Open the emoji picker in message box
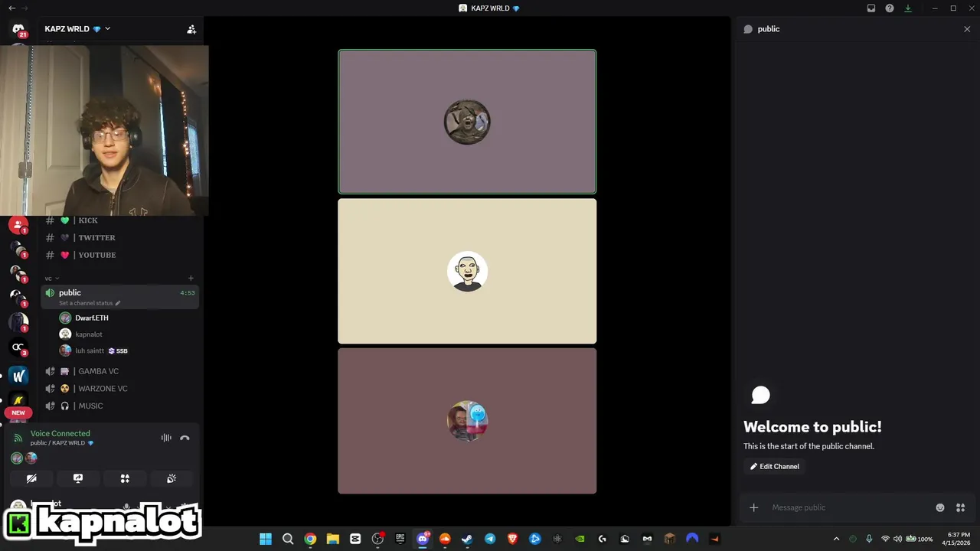Screen dimensions: 980x551 click(x=940, y=507)
